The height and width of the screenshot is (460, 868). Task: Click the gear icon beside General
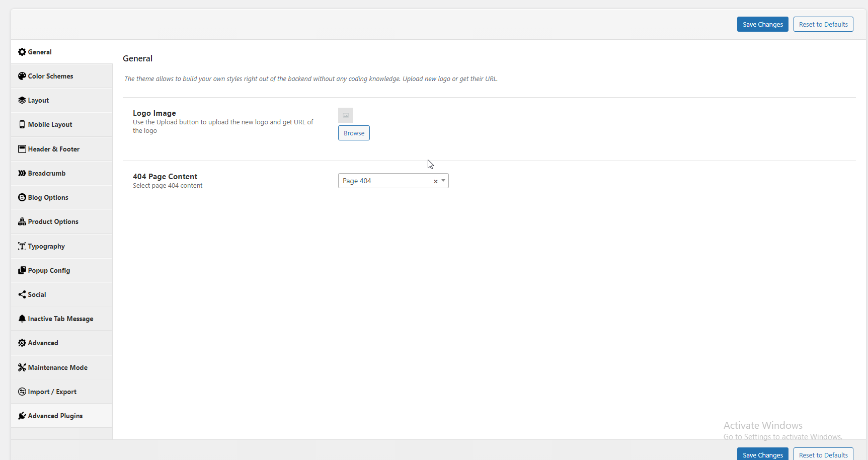point(22,52)
